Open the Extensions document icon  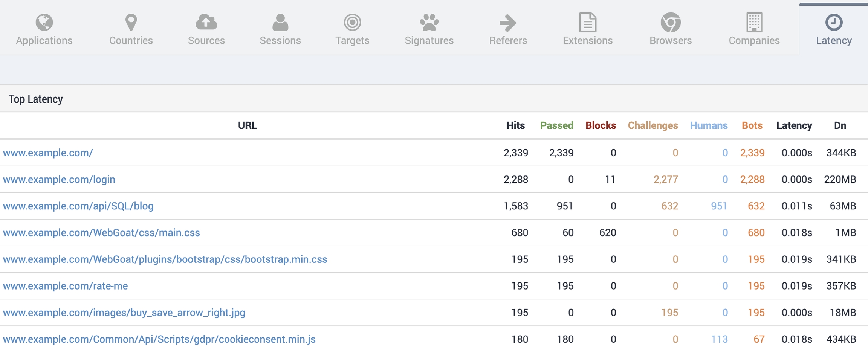click(588, 23)
